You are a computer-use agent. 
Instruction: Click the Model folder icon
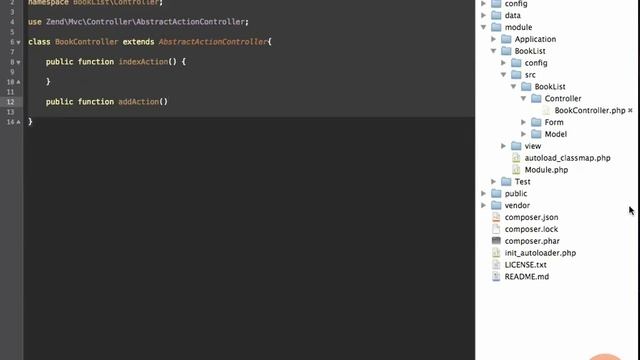[x=536, y=134]
